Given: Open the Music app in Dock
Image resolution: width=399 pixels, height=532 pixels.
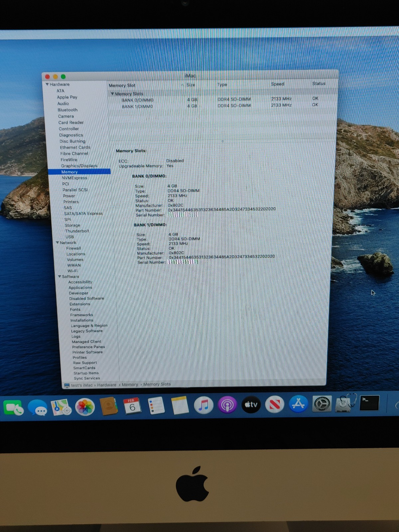Looking at the screenshot, I should pyautogui.click(x=203, y=406).
